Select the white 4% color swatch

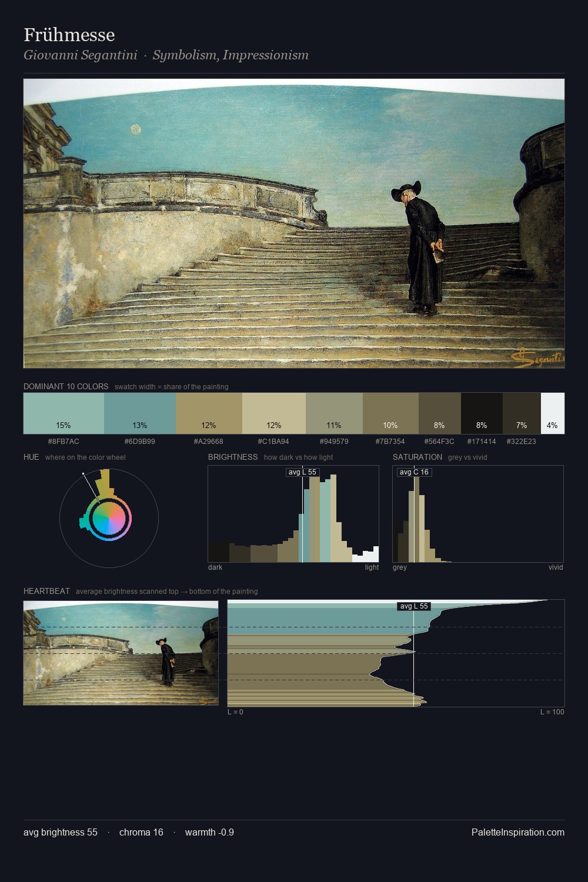(x=553, y=413)
